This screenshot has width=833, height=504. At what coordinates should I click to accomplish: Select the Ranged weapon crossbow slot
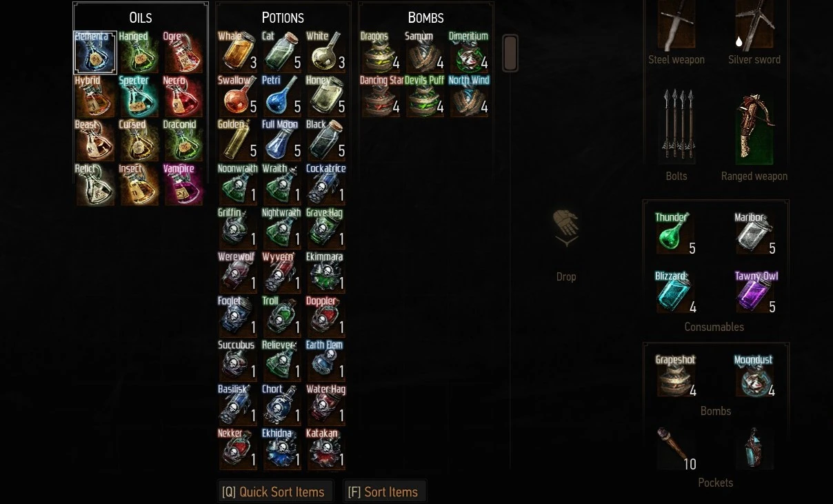pyautogui.click(x=754, y=130)
